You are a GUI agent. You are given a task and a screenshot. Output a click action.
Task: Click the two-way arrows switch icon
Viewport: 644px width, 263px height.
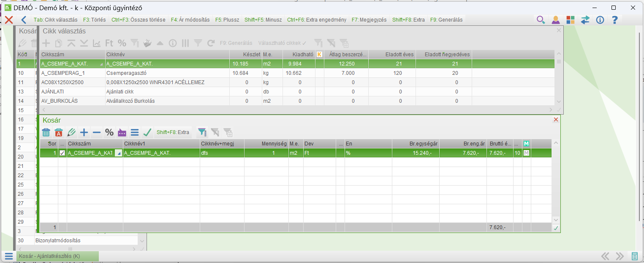click(x=585, y=20)
